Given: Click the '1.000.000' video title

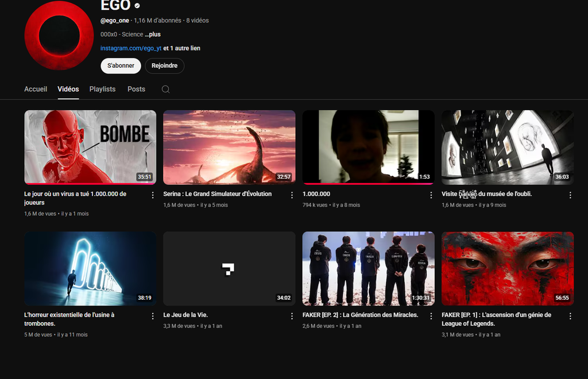Looking at the screenshot, I should (x=316, y=194).
